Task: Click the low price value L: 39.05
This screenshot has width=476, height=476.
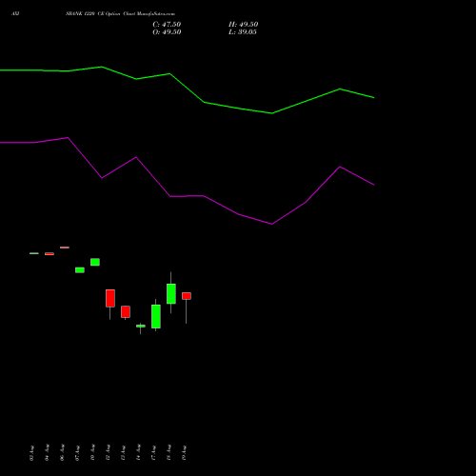Action: coord(243,32)
